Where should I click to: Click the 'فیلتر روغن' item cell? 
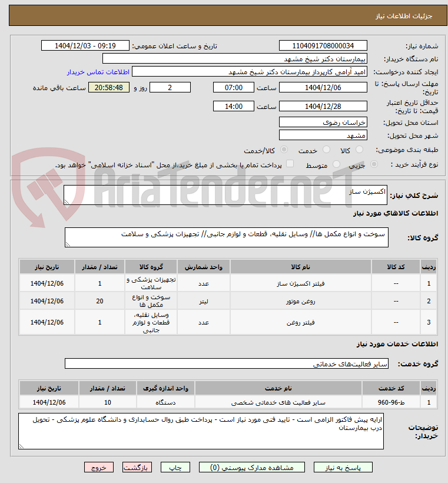[300, 322]
